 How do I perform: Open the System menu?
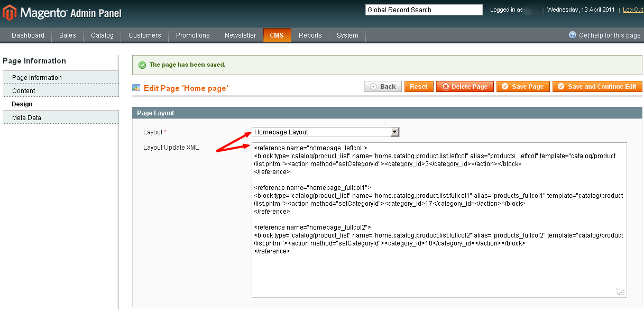click(347, 35)
